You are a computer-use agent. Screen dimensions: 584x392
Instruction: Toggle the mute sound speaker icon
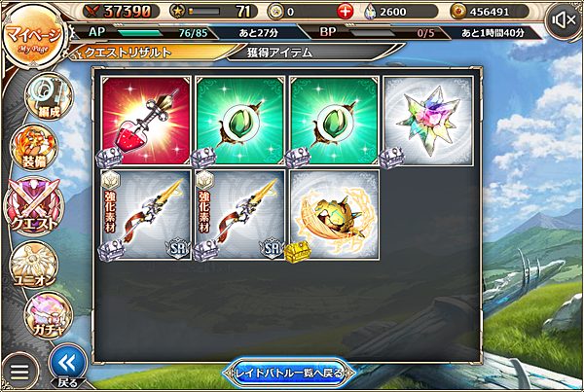564,20
